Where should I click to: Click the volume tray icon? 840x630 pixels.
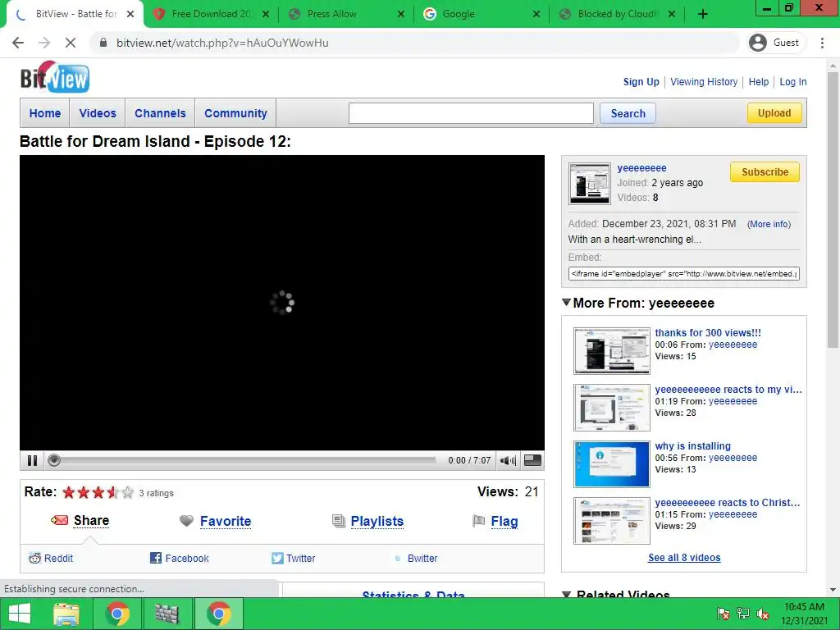(x=762, y=614)
